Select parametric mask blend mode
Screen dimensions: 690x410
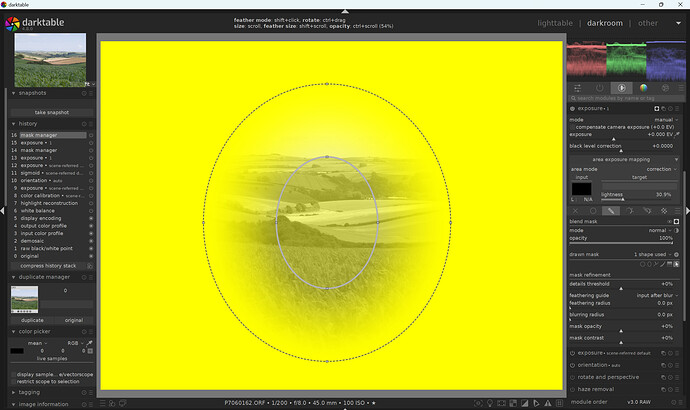(x=629, y=211)
